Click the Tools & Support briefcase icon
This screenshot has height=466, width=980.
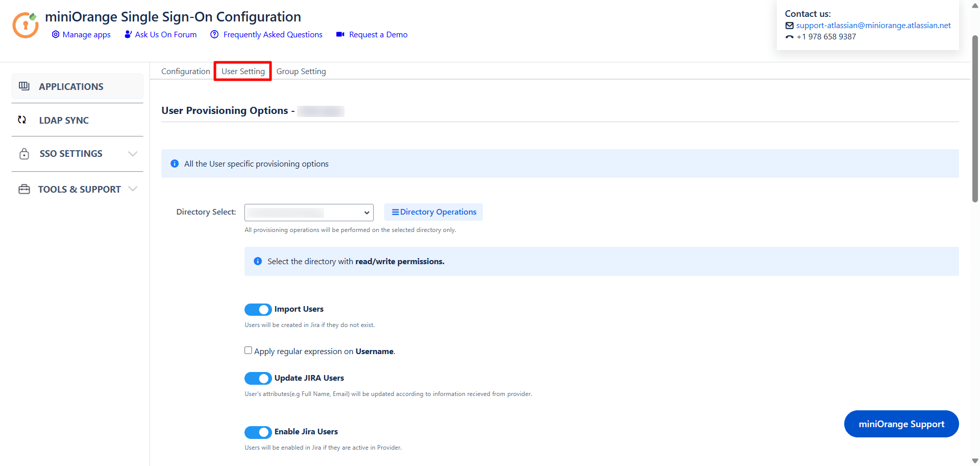[x=24, y=189]
